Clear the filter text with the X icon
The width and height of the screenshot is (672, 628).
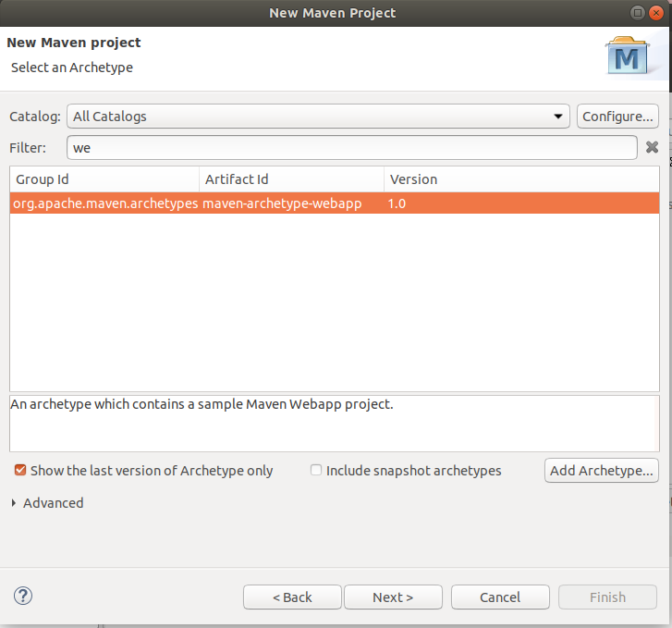click(652, 148)
